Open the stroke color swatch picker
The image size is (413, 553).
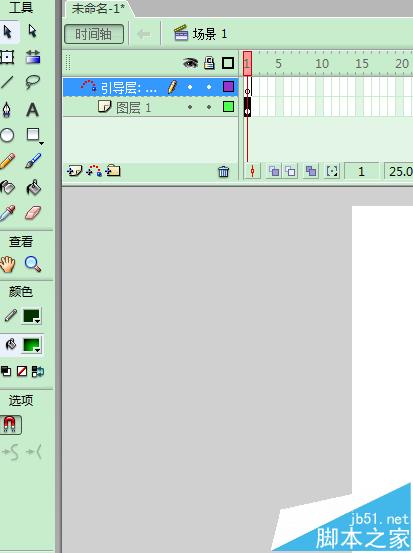click(x=31, y=316)
